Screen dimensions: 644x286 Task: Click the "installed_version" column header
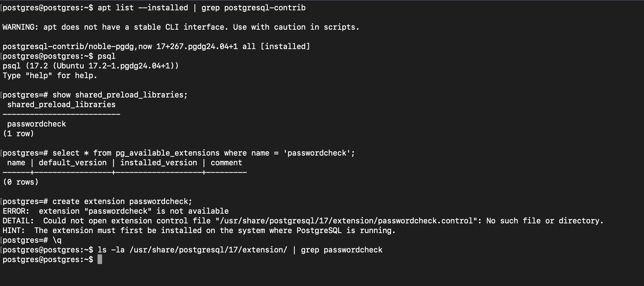click(x=159, y=163)
